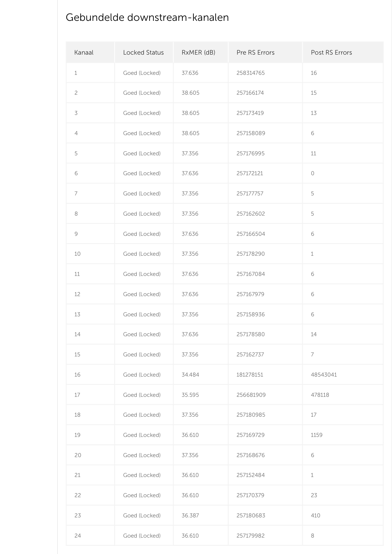
Task: Click the Kanaal column header
Action: (x=84, y=52)
